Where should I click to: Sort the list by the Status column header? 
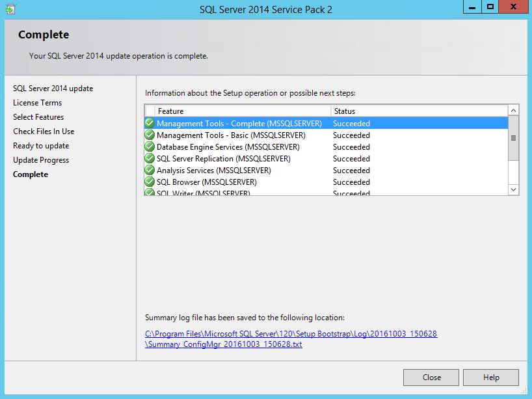[419, 111]
